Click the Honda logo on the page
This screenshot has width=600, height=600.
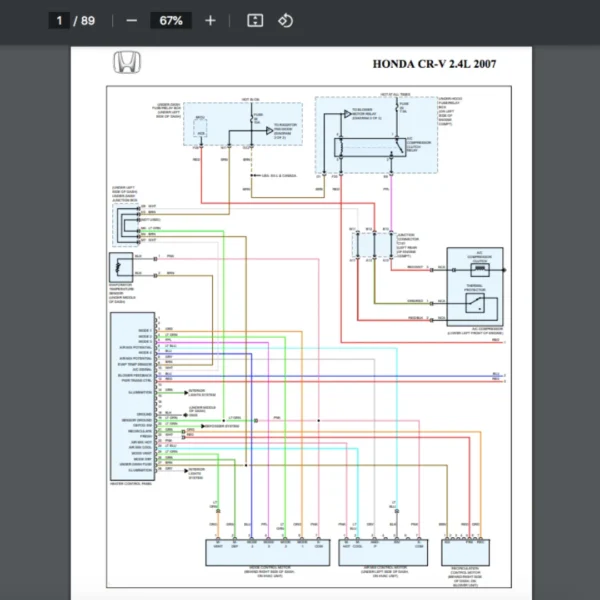(127, 63)
